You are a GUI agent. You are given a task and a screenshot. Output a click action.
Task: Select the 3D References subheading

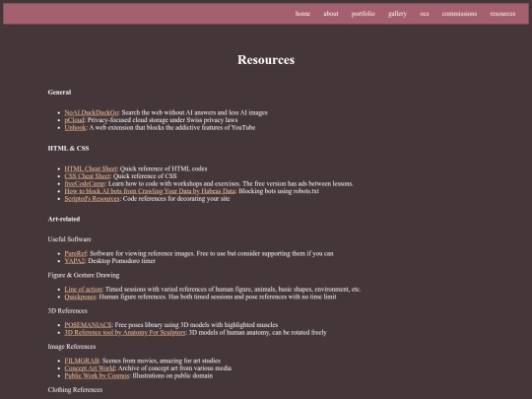(68, 310)
